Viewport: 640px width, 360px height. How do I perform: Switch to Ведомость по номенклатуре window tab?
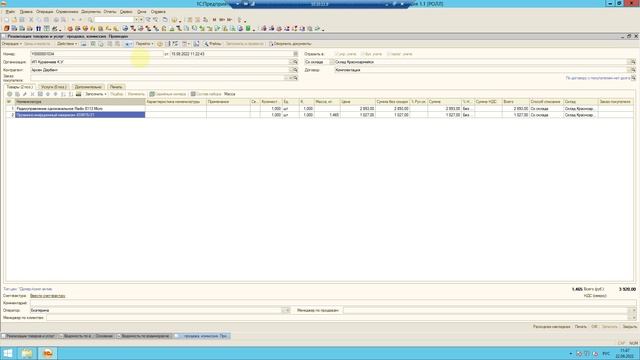[x=144, y=336]
